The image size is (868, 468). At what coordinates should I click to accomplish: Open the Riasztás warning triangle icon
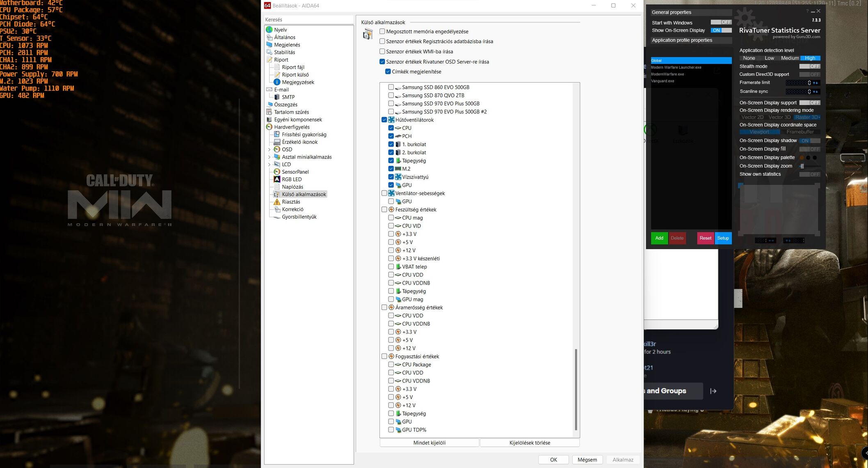(277, 202)
